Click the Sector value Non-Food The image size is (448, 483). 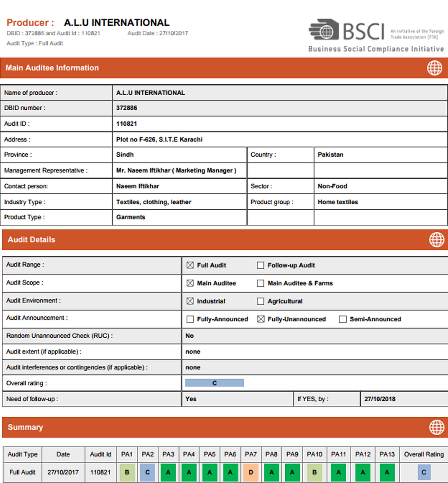click(x=332, y=186)
